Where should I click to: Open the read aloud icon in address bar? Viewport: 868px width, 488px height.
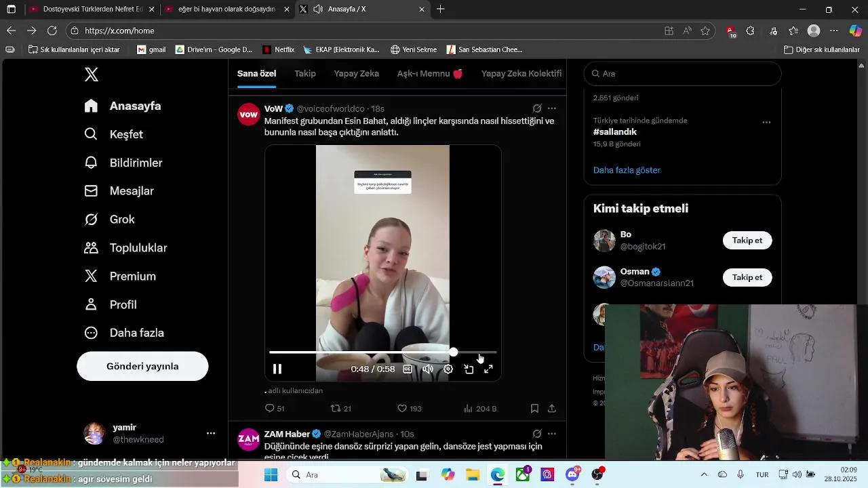687,30
